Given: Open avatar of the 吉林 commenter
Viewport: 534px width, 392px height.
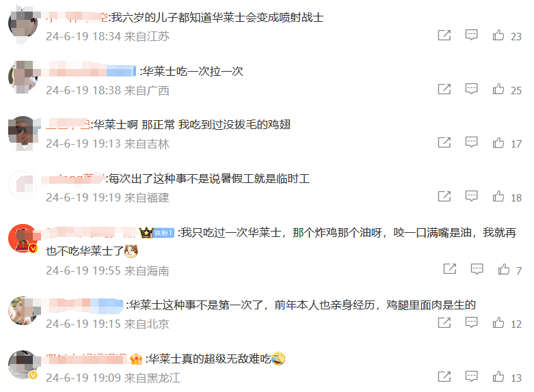Looking at the screenshot, I should pyautogui.click(x=23, y=131).
